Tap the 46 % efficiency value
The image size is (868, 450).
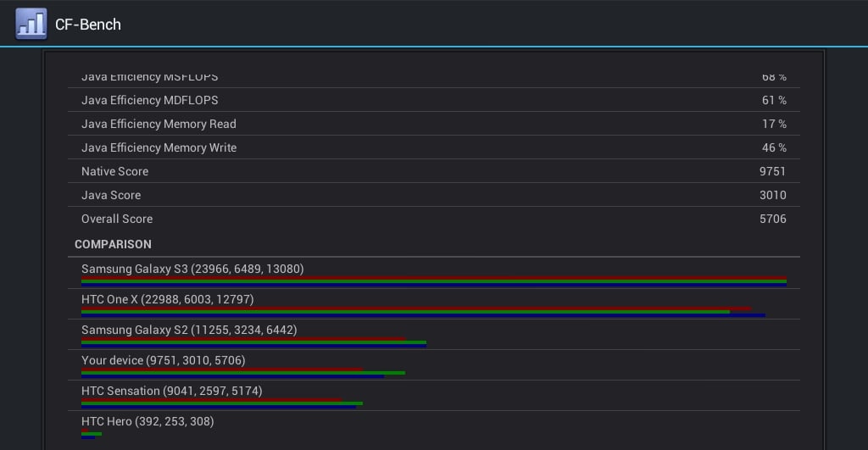(774, 147)
